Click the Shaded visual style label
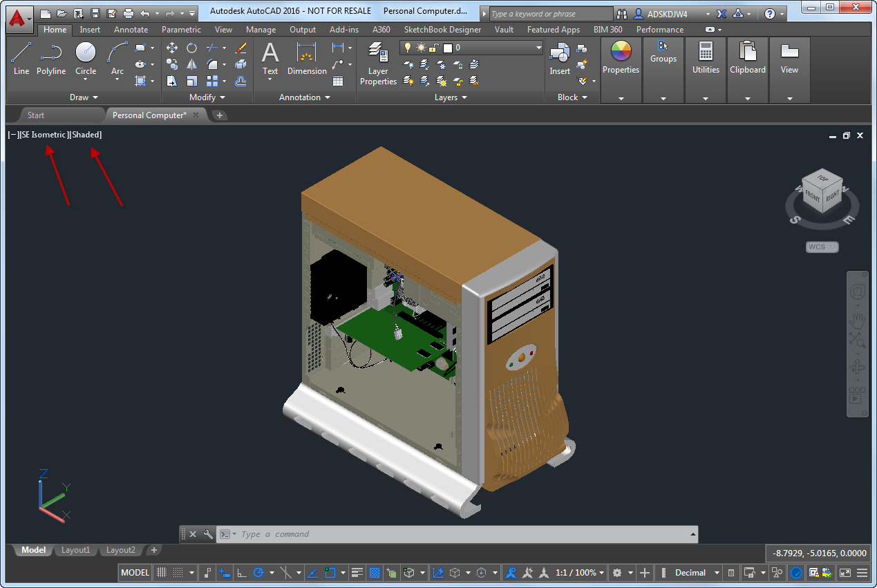 tap(86, 135)
